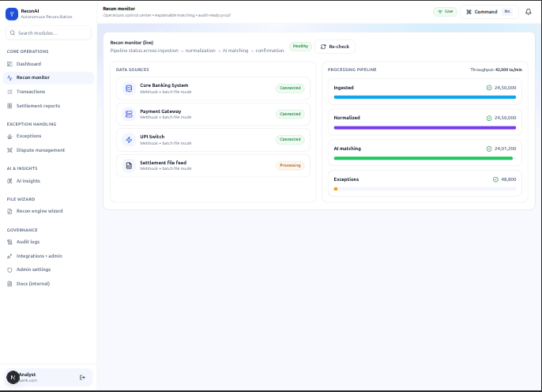Click the 24,01,200 AI matching value

click(x=505, y=149)
